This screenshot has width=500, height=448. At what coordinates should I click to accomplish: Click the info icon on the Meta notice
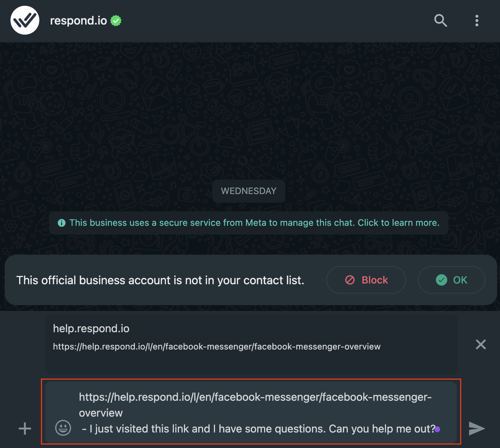61,223
